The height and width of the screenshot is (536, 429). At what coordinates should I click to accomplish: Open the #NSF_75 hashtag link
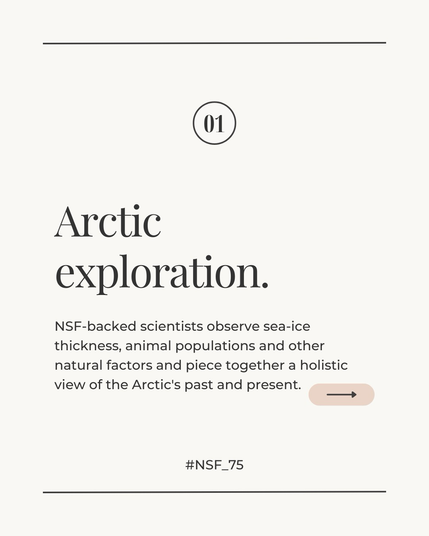pos(214,465)
